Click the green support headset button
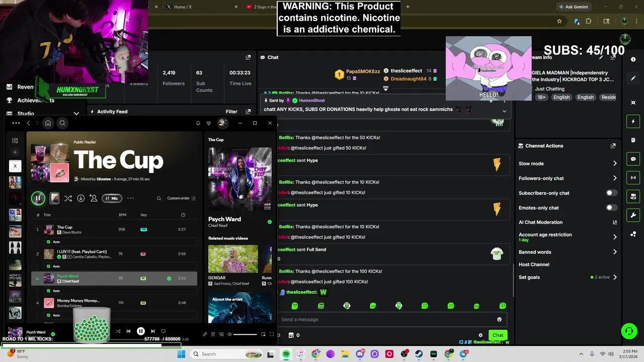The image size is (644, 362). (x=629, y=331)
